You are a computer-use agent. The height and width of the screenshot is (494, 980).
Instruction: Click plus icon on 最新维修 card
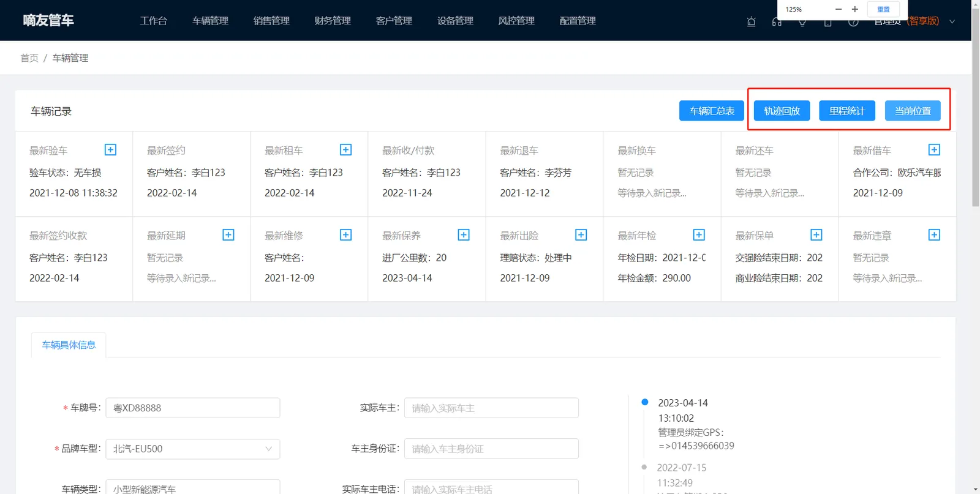tap(346, 235)
